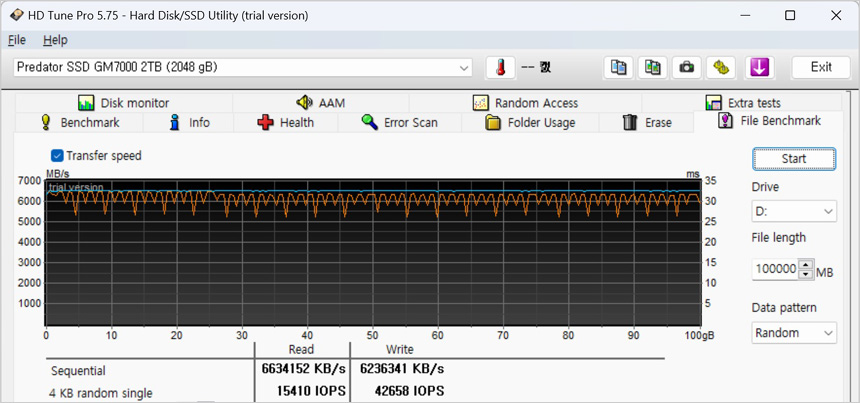The width and height of the screenshot is (860, 403).
Task: Switch to the Random Access tab
Action: point(525,103)
